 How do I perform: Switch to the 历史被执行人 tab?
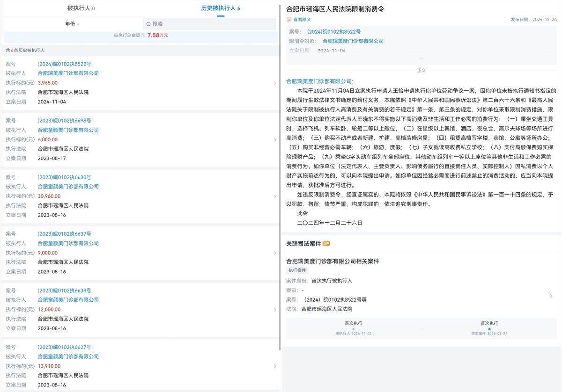(x=221, y=8)
